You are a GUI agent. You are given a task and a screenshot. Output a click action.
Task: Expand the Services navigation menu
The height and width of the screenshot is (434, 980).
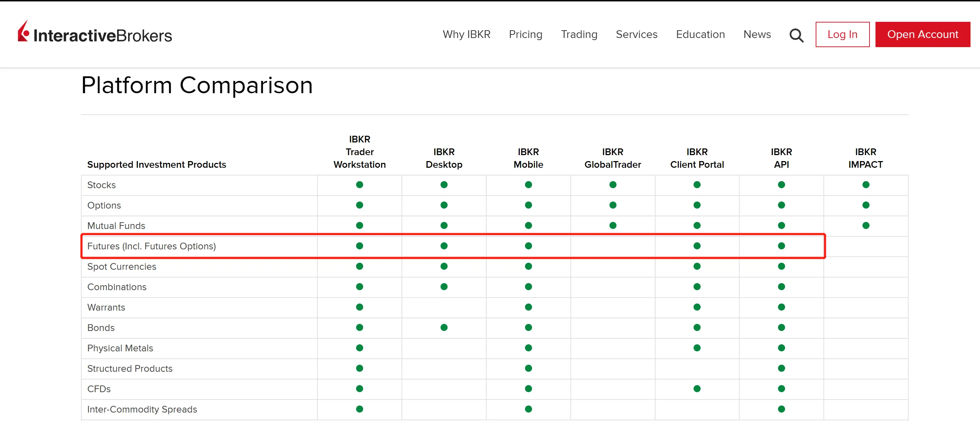pyautogui.click(x=636, y=34)
